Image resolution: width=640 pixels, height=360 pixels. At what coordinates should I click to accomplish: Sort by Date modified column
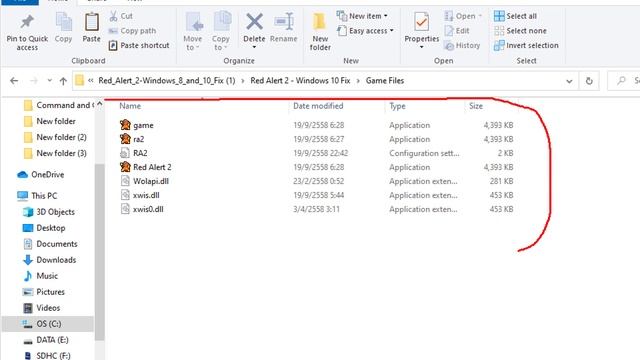(318, 106)
